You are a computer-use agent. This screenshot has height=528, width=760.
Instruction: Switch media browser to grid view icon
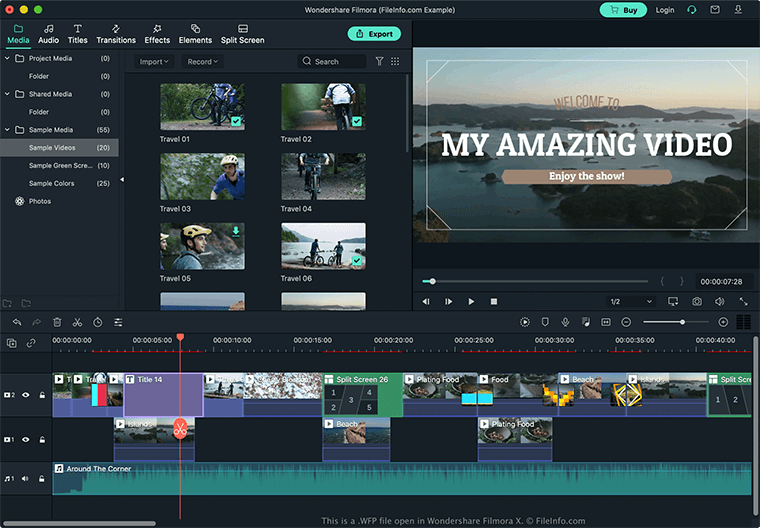[395, 62]
